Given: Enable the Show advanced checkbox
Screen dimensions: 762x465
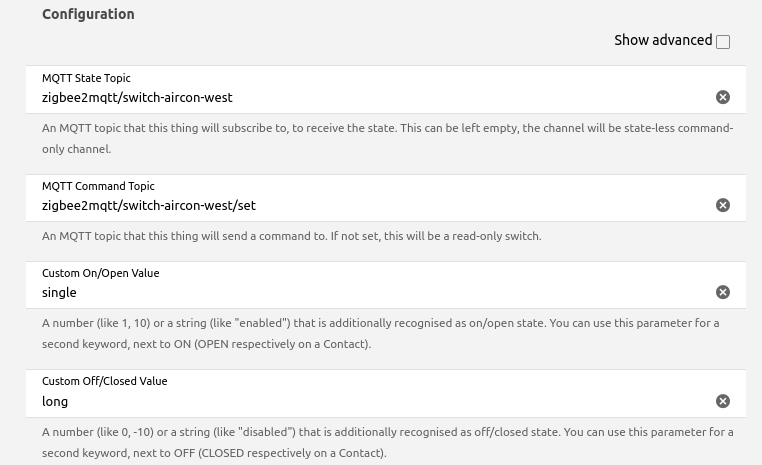Looking at the screenshot, I should [x=723, y=42].
